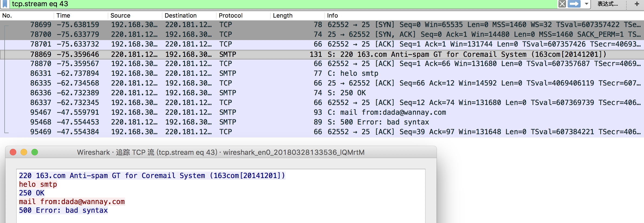The image size is (644, 223).
Task: Add a filter button with plus icon
Action: (637, 4)
